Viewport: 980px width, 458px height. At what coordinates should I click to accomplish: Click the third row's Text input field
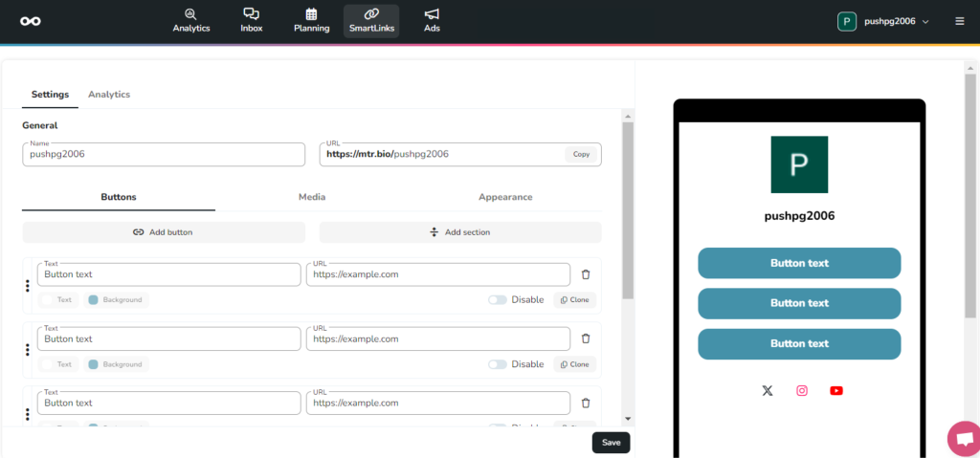168,403
